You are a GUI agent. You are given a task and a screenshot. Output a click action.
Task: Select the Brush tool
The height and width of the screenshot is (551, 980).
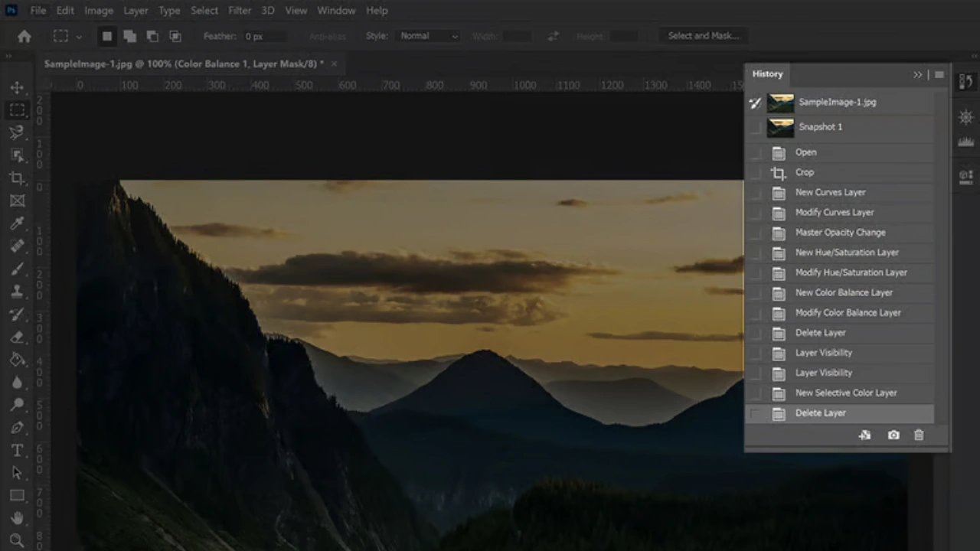click(17, 269)
